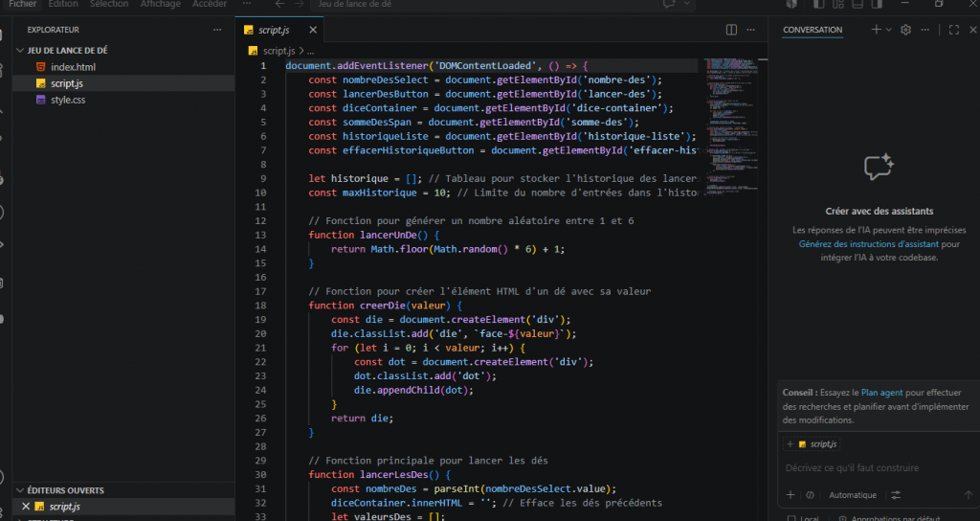The width and height of the screenshot is (980, 521).
Task: Expand the chat dropdown chevron in title bar
Action: 686,4
